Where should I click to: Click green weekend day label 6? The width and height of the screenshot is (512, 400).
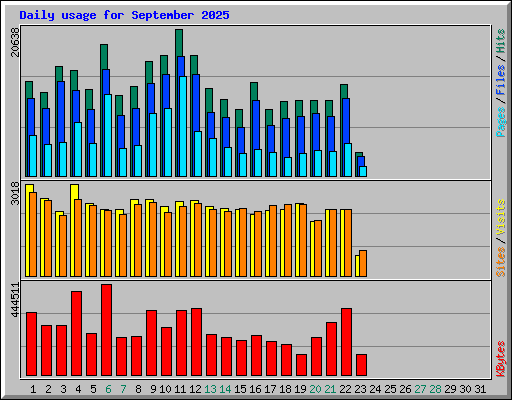(108, 389)
